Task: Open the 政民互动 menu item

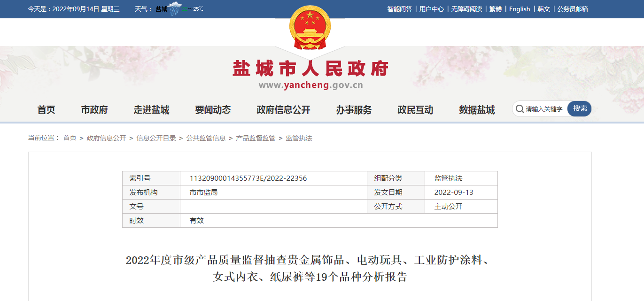Action: [415, 110]
